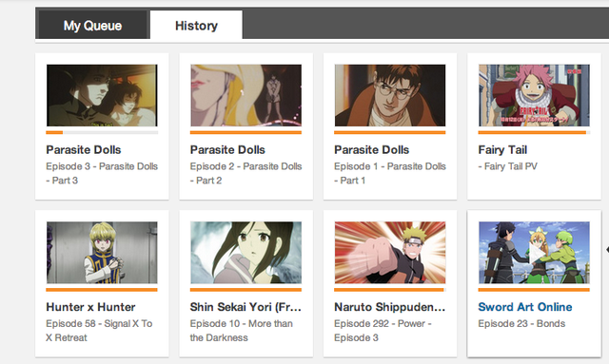
Task: Click the Hunter x Hunter title
Action: pos(90,307)
